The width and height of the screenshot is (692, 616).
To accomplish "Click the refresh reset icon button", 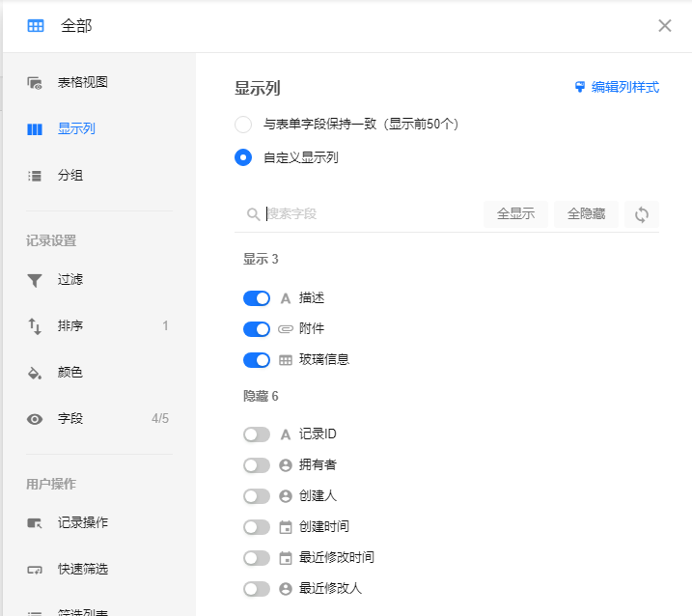I will (x=642, y=214).
